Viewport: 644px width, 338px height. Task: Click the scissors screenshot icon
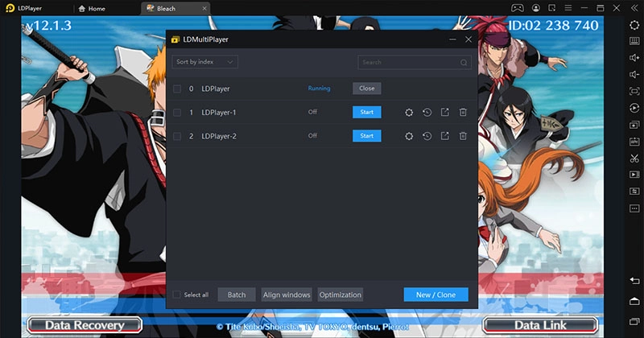[634, 158]
